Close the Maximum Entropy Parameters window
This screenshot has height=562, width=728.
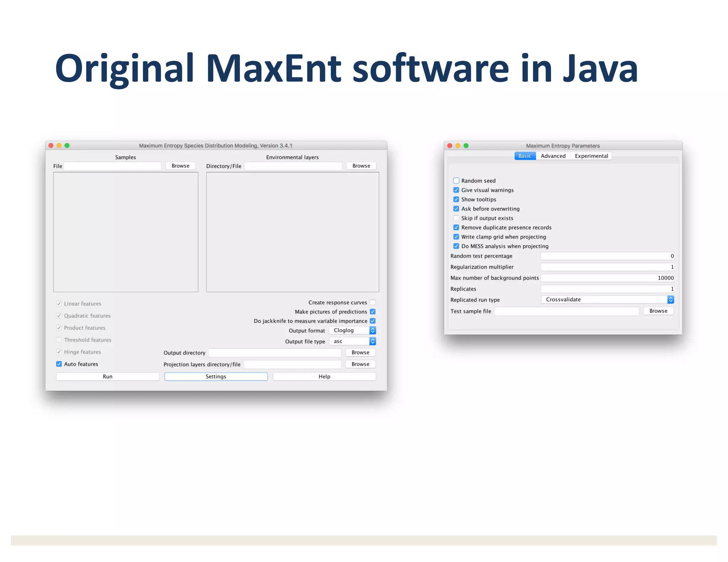coord(450,146)
